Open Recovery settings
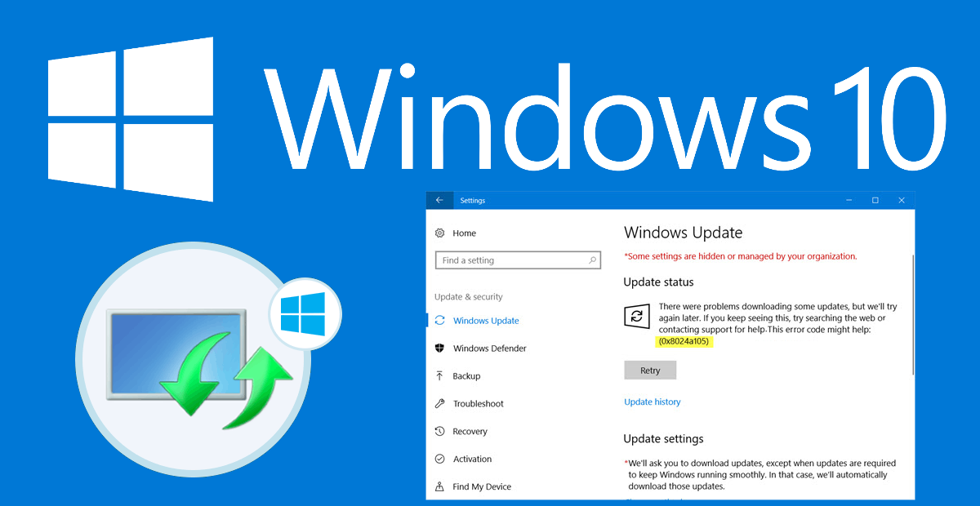This screenshot has width=980, height=506. point(470,432)
